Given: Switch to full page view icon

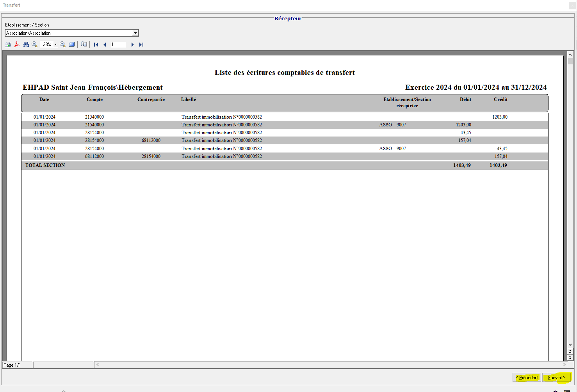Looking at the screenshot, I should tap(72, 44).
